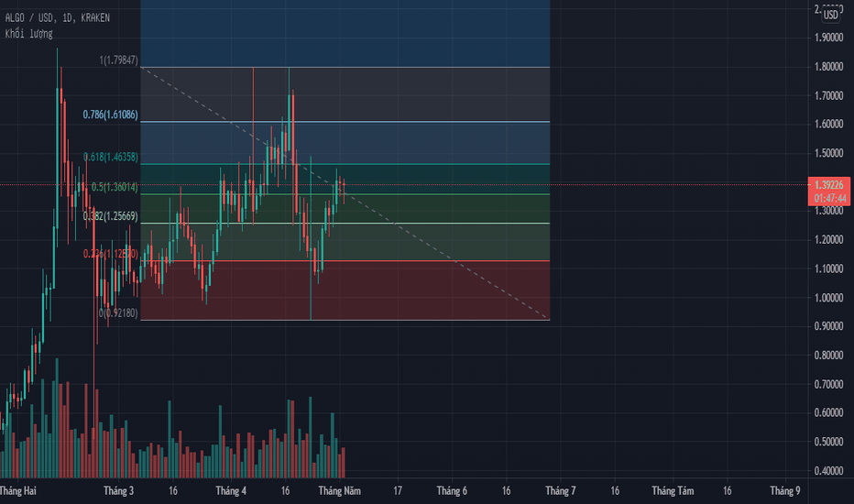This screenshot has height=504, width=854.
Task: Click the 1.70000 price axis label
Action: pyautogui.click(x=829, y=95)
